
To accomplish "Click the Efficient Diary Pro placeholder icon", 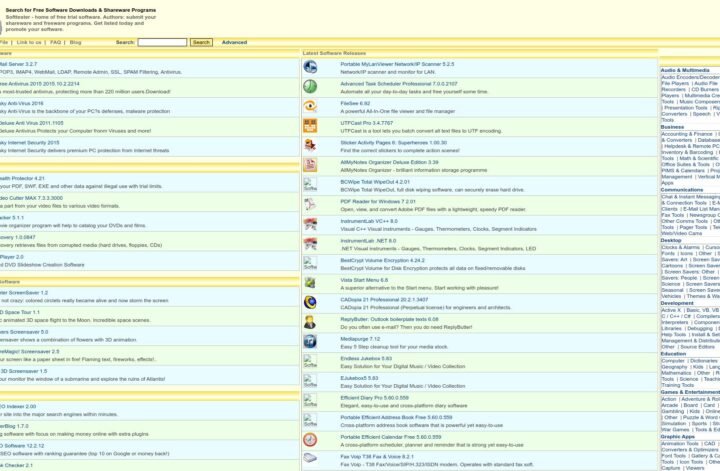I will point(310,401).
